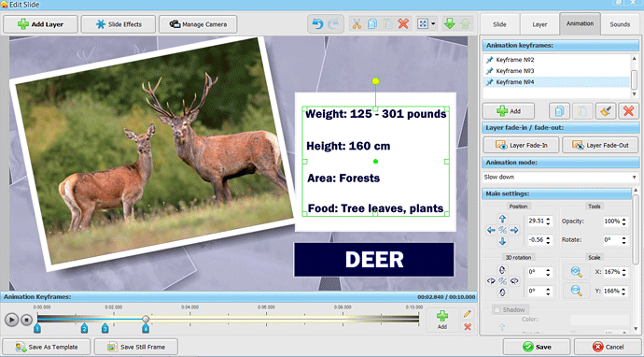Screen dimensions: 644x357
Task: Click the pencil edit icon near timeline
Action: 467,314
